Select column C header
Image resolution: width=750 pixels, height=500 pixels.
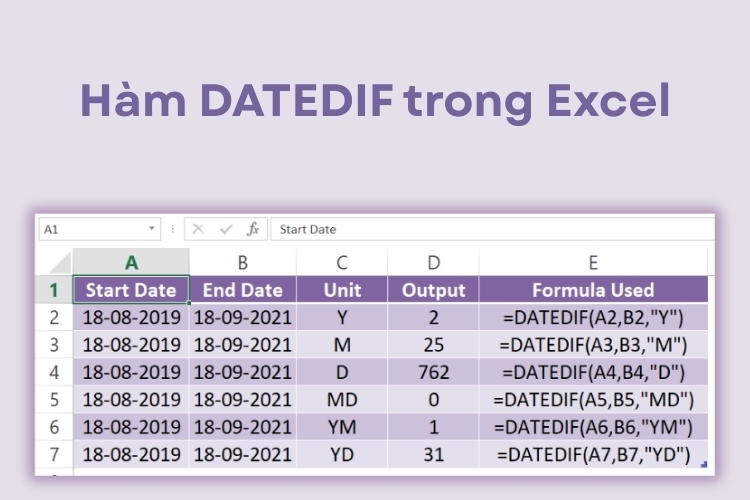point(342,262)
